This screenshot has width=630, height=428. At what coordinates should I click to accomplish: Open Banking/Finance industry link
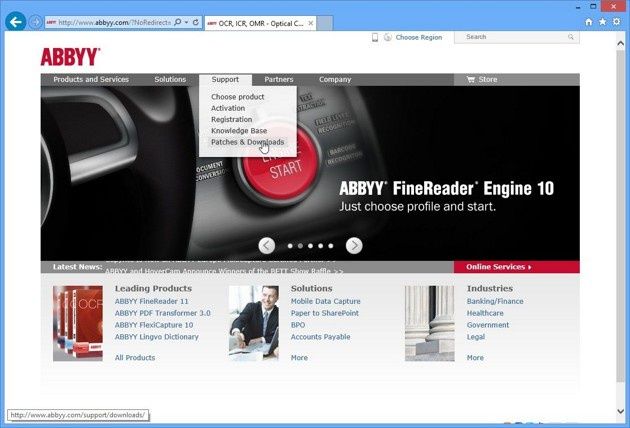pyautogui.click(x=495, y=301)
